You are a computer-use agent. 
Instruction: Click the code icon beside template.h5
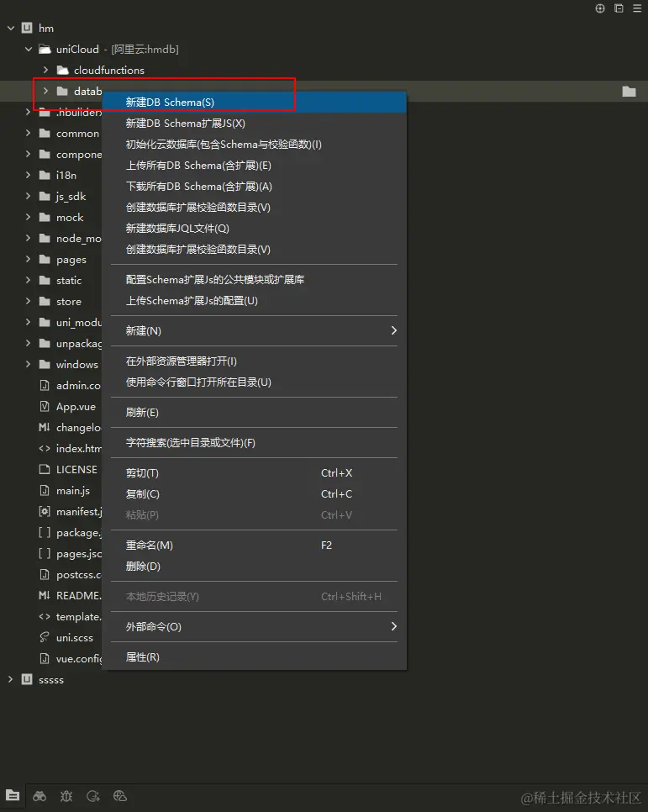click(x=45, y=617)
